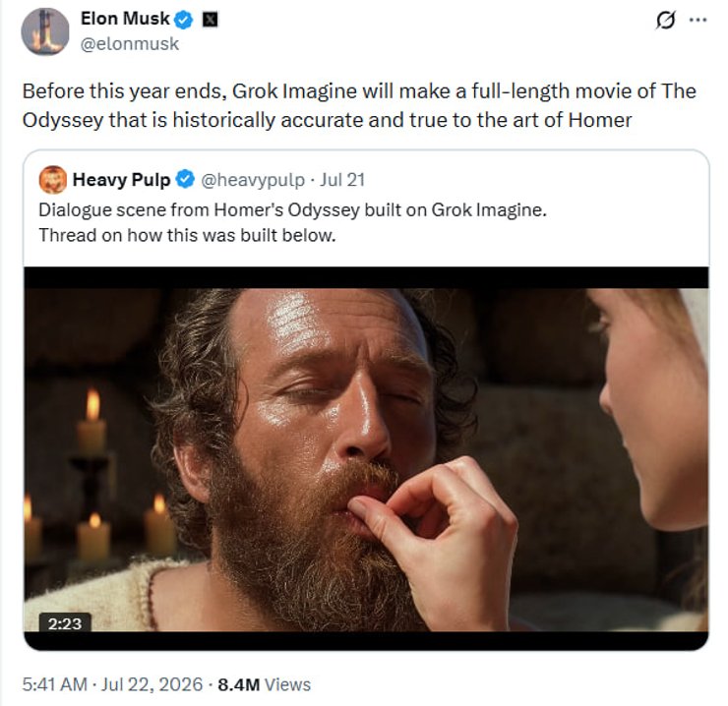Open the 5:41 AM Jul 22, 2026 timestamp

(112, 684)
